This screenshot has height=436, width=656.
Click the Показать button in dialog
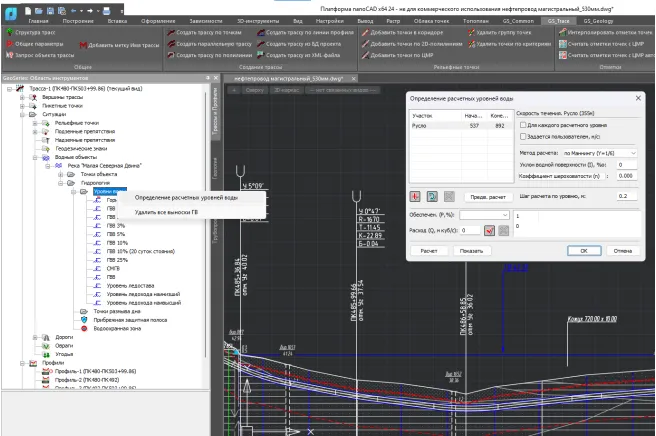tap(470, 250)
